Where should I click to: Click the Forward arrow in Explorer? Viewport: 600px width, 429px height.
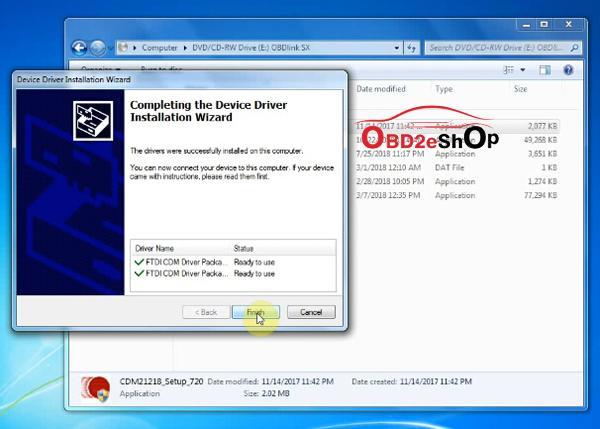pos(98,48)
